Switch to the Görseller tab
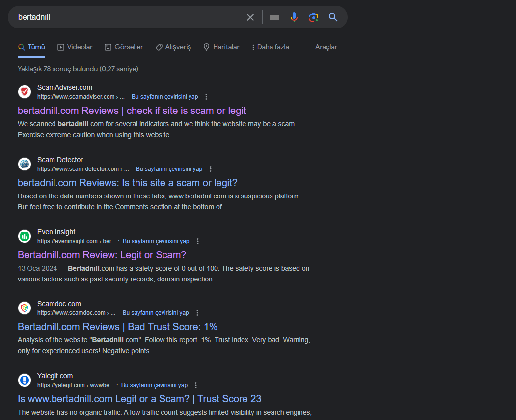The height and width of the screenshot is (420, 516). (124, 47)
